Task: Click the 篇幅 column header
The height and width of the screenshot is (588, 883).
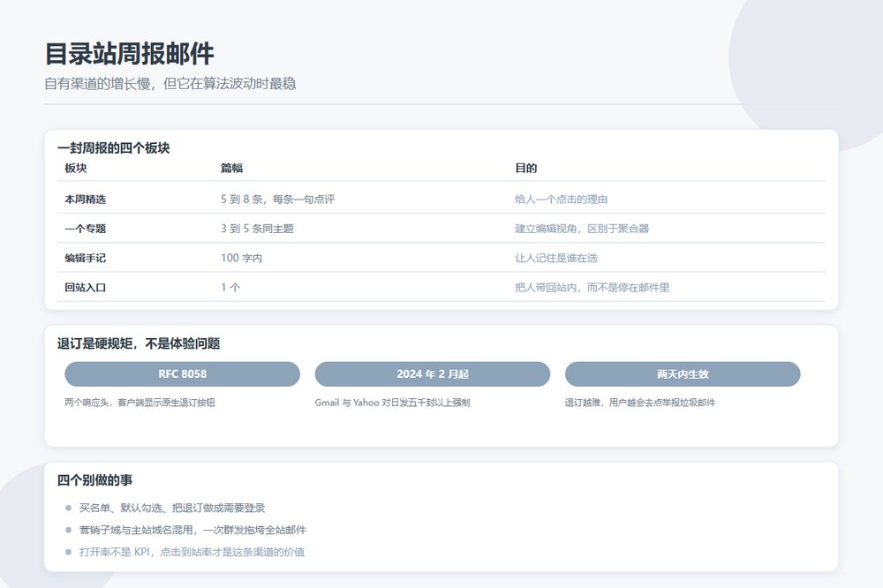Action: (231, 168)
